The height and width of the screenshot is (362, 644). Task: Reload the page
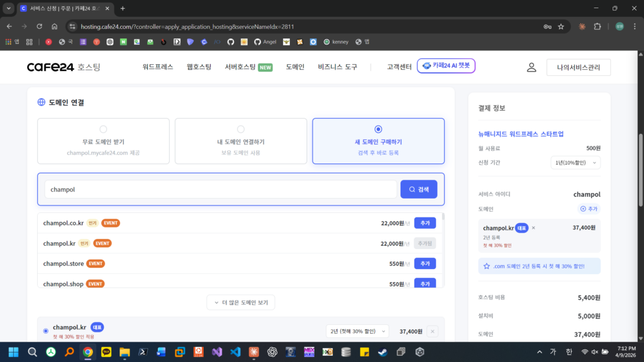[40, 26]
